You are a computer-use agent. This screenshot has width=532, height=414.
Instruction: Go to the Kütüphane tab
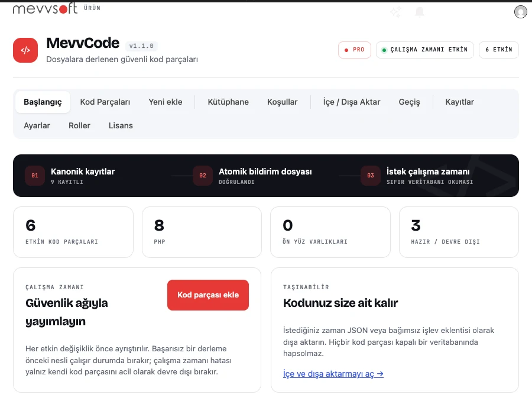point(228,102)
